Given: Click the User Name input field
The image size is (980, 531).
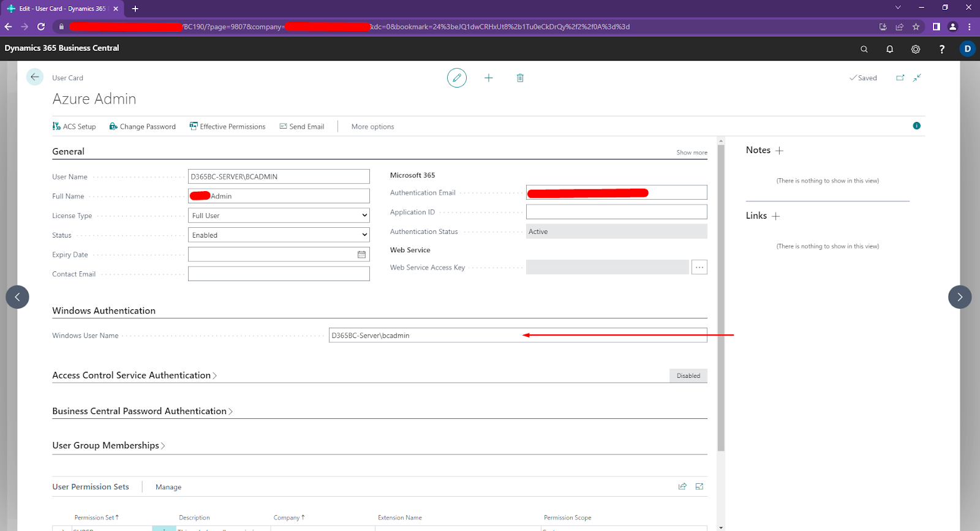Looking at the screenshot, I should point(279,176).
